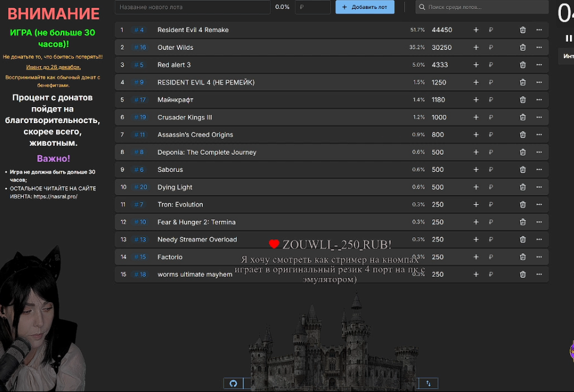
Task: Delete the Dying Light lot
Action: coord(523,187)
